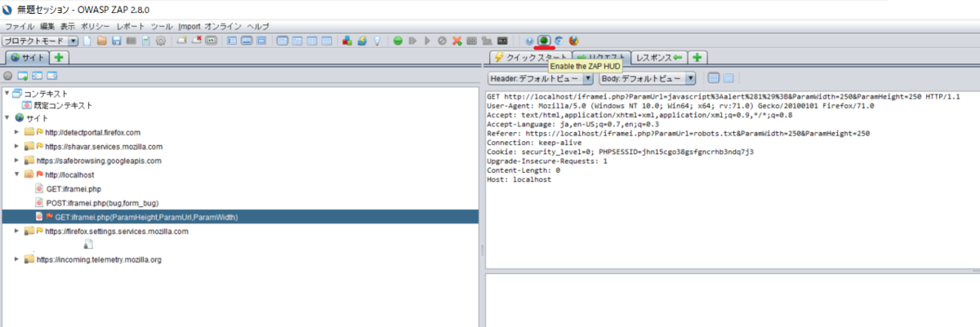Screen dimensions: 980x327
Task: Switch to the サイト tab
Action: [26, 58]
